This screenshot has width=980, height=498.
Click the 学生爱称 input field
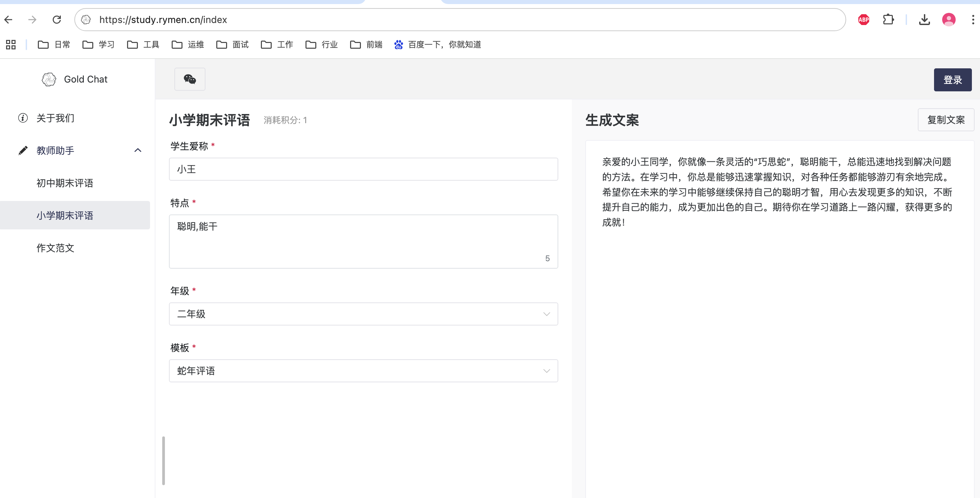(363, 169)
